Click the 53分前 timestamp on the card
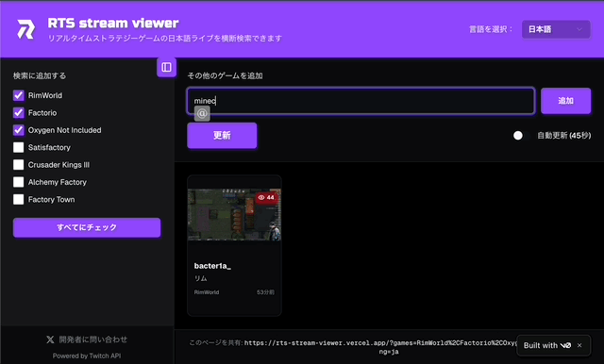604x364 pixels. click(x=265, y=292)
